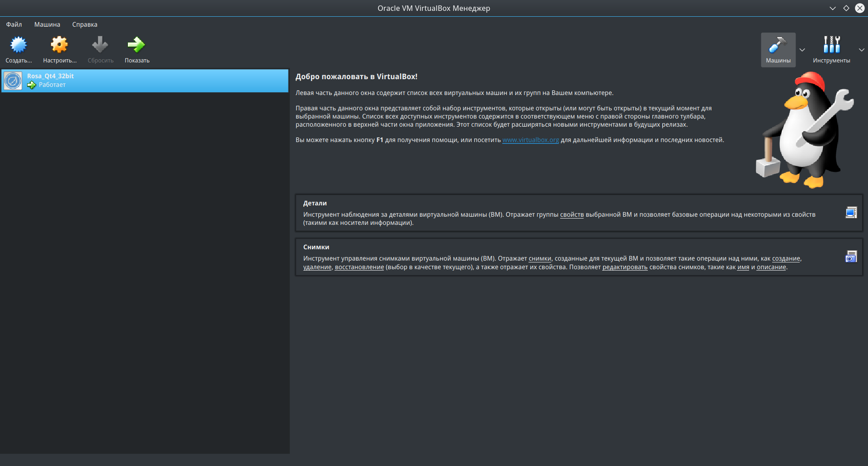This screenshot has width=868, height=466.
Task: Expand the dropdown arrow next to Инструменты
Action: coord(862,50)
